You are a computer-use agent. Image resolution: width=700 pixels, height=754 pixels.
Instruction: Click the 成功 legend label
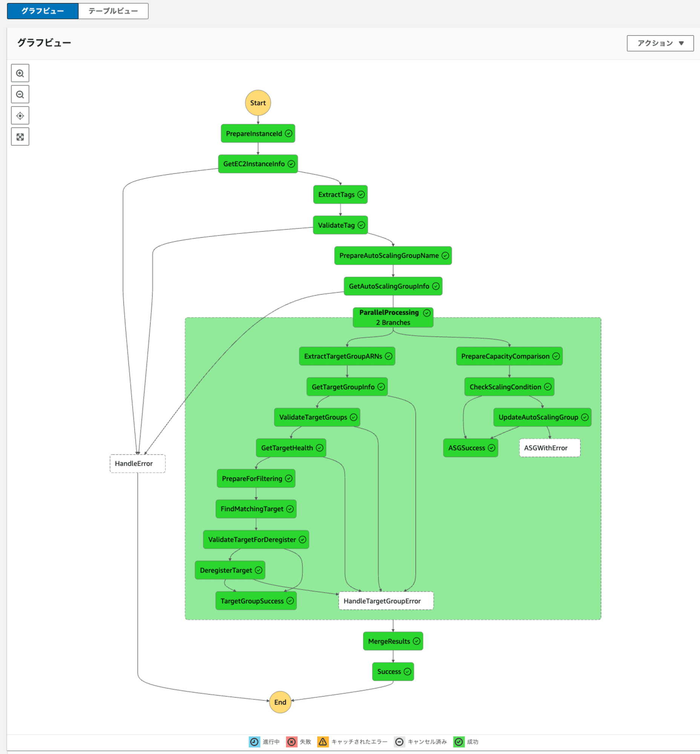[472, 742]
